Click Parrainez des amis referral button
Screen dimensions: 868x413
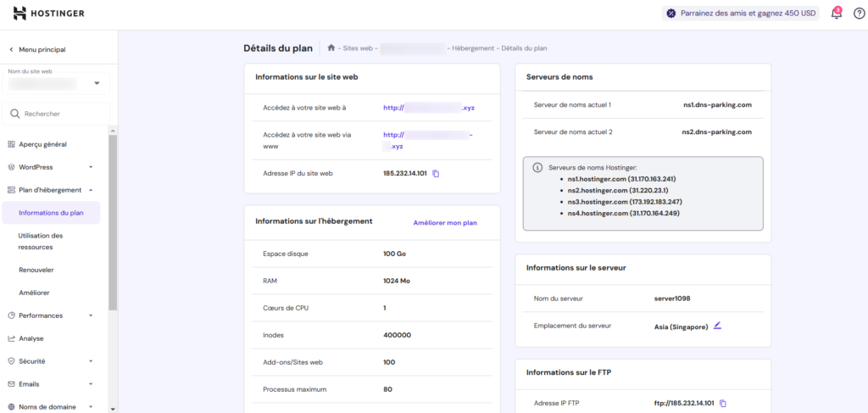tap(740, 14)
